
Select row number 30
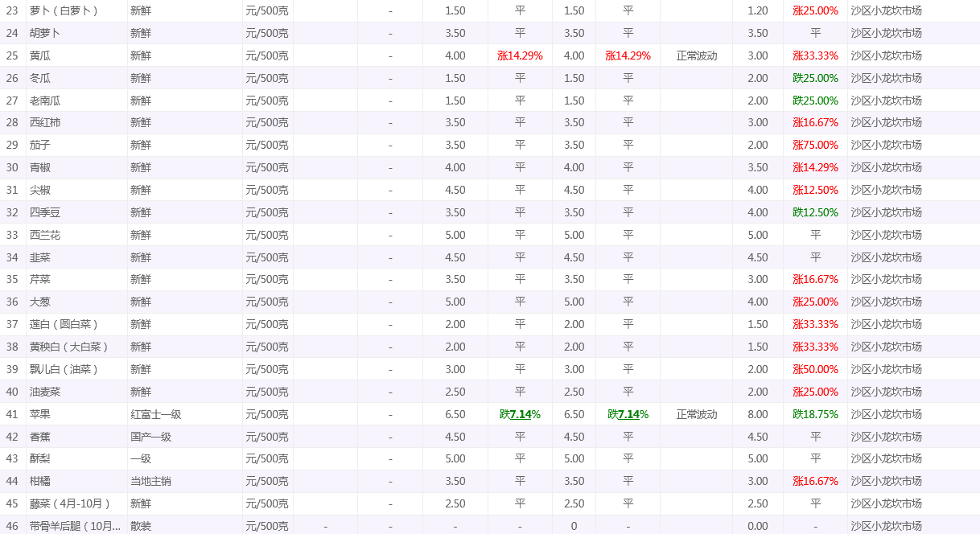point(12,167)
